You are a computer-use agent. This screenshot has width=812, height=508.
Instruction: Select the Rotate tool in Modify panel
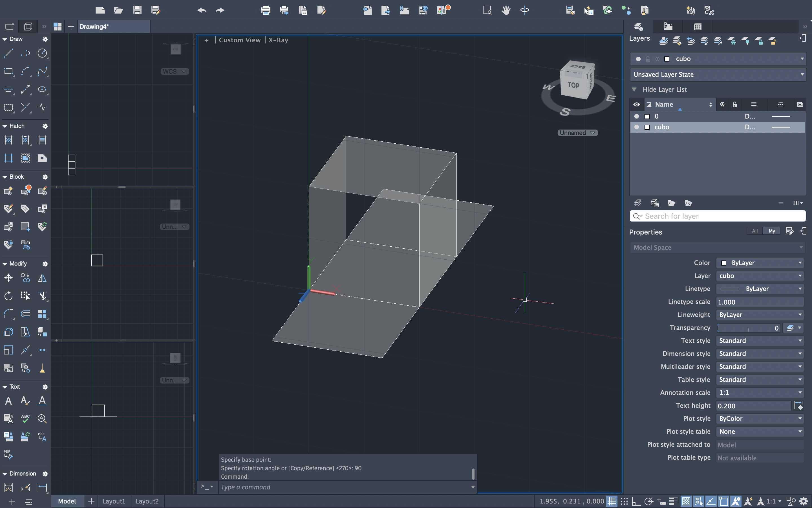[x=8, y=296]
